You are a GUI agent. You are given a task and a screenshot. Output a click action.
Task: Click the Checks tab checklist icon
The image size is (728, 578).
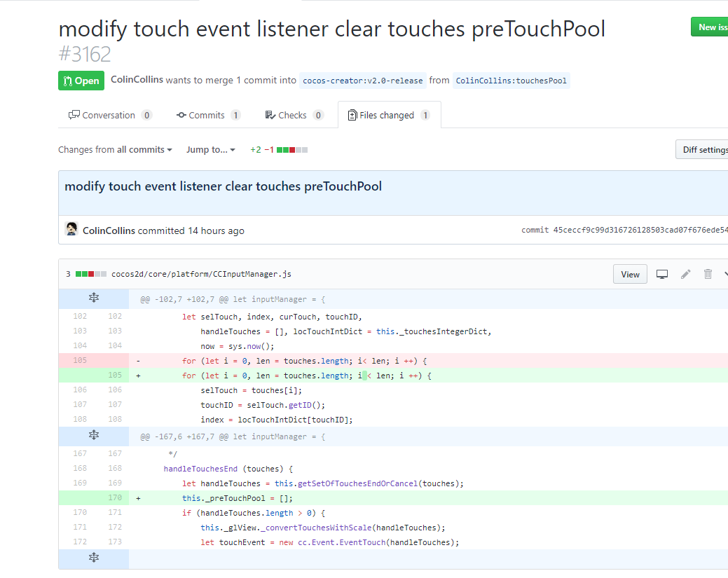pyautogui.click(x=270, y=115)
